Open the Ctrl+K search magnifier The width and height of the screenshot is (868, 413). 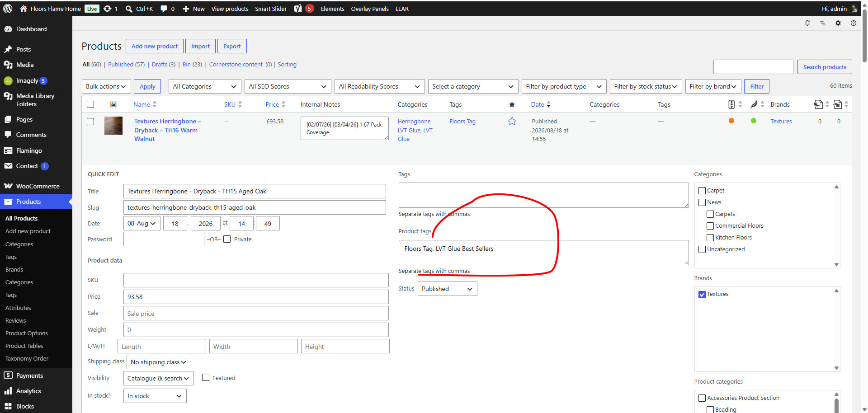[x=129, y=9]
